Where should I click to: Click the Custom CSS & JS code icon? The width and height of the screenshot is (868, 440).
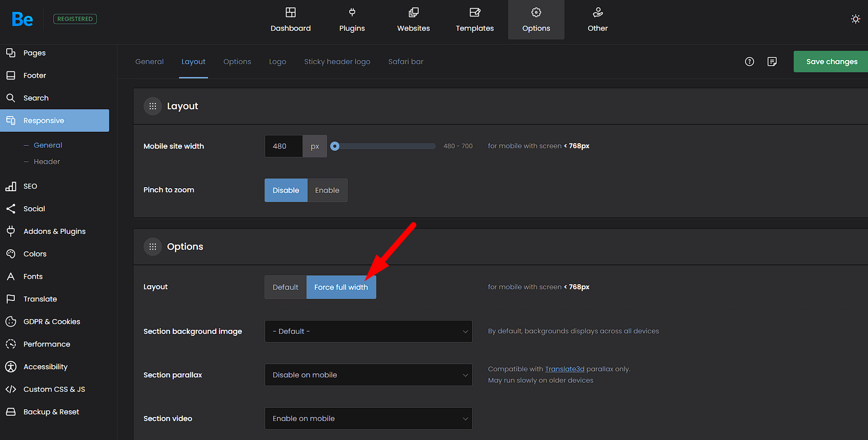[11, 389]
